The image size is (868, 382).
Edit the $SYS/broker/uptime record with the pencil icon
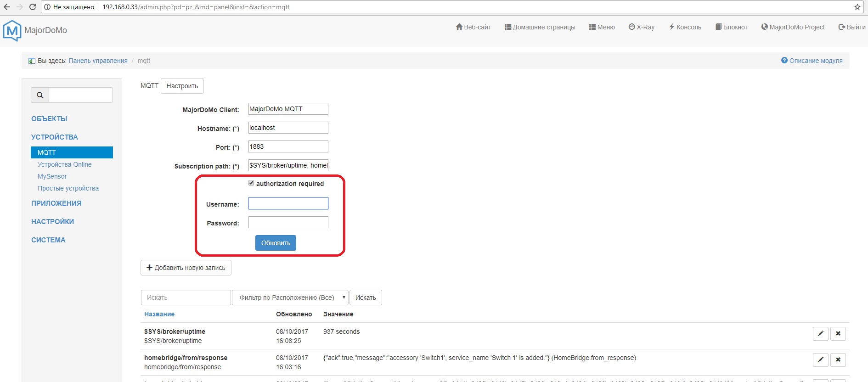820,333
